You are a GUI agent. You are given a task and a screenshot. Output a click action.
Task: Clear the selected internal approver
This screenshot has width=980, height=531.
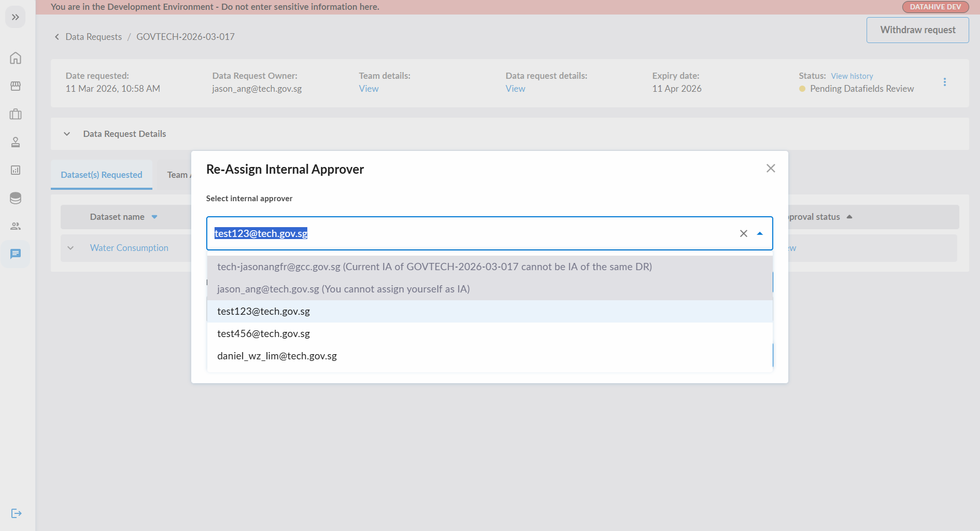744,233
